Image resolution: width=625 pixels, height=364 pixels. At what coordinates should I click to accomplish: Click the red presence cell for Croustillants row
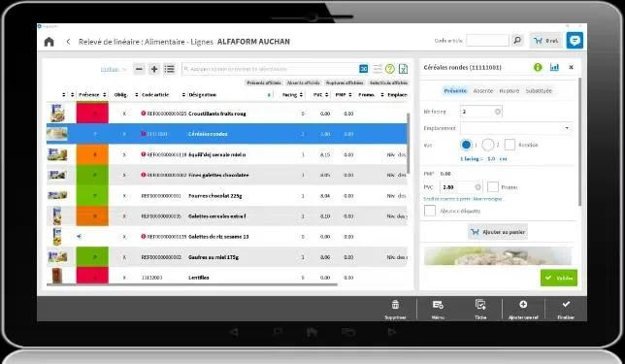pos(92,114)
